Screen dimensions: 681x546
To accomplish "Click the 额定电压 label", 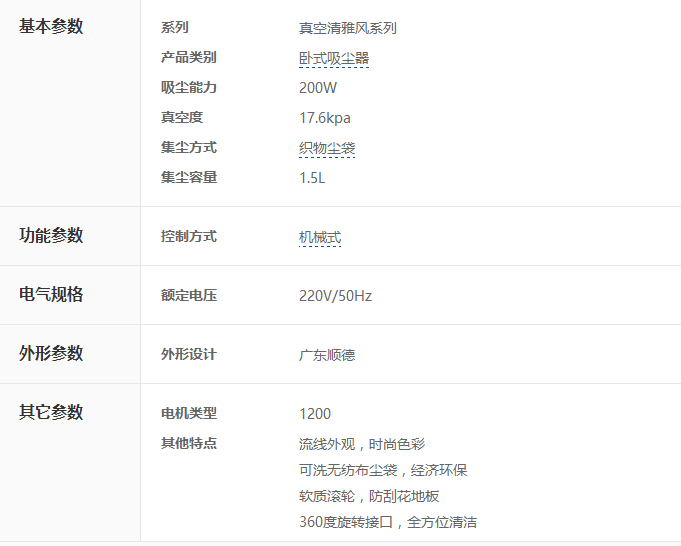I will coord(189,296).
